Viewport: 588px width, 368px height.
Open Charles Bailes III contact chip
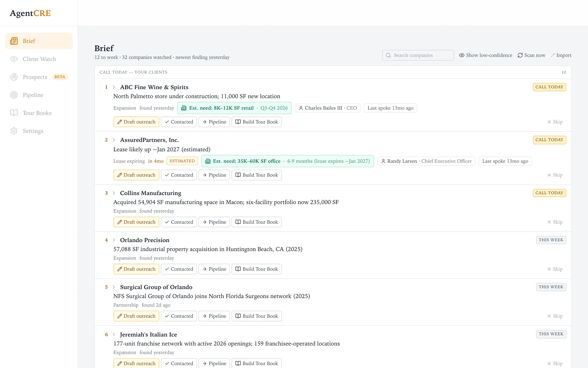coord(328,108)
